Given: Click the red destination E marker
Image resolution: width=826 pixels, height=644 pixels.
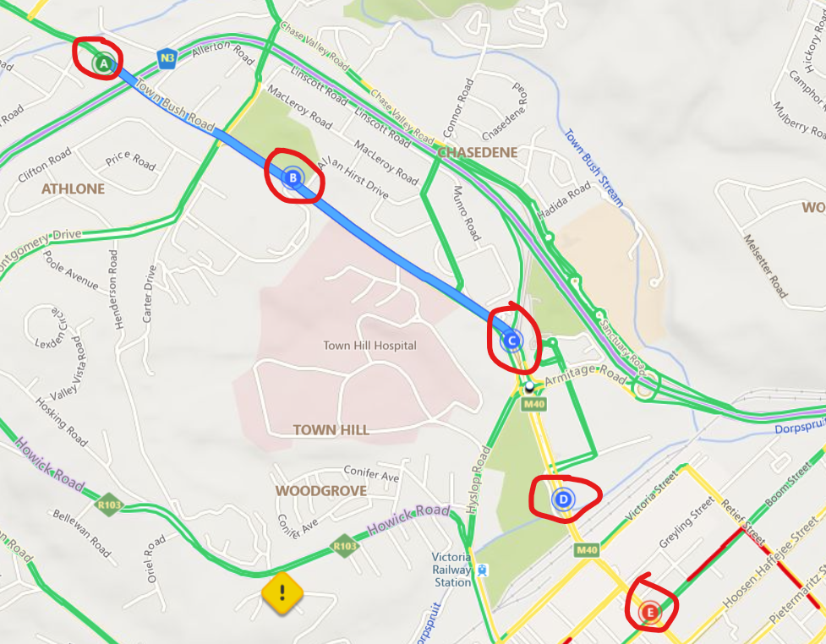Looking at the screenshot, I should pos(649,613).
